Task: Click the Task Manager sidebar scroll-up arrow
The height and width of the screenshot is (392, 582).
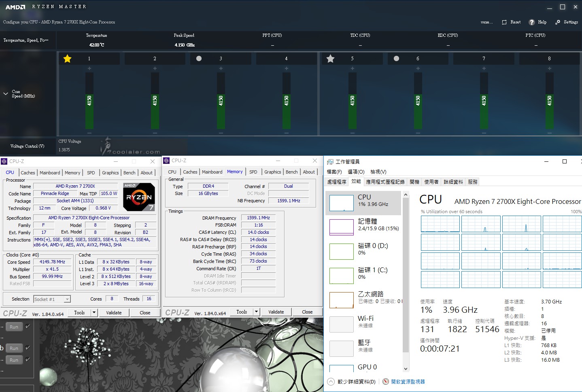Action: pyautogui.click(x=406, y=195)
